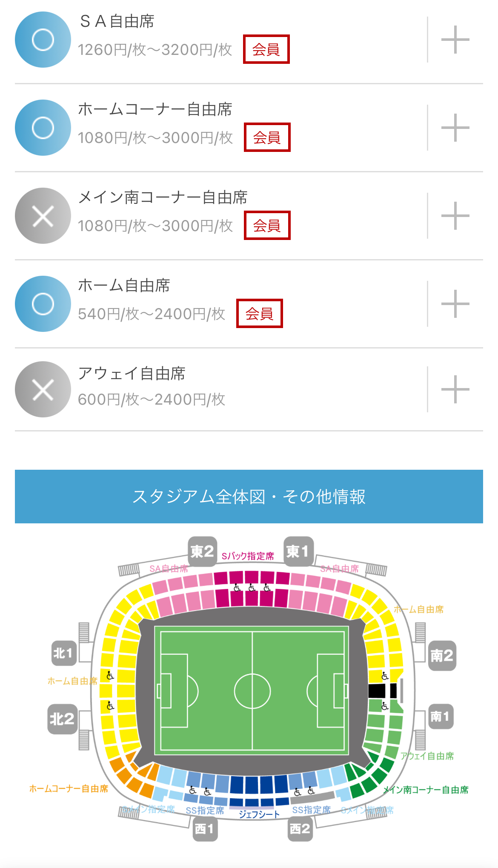Tap the ホームコーナー自由席 availability circle icon

coord(43,128)
